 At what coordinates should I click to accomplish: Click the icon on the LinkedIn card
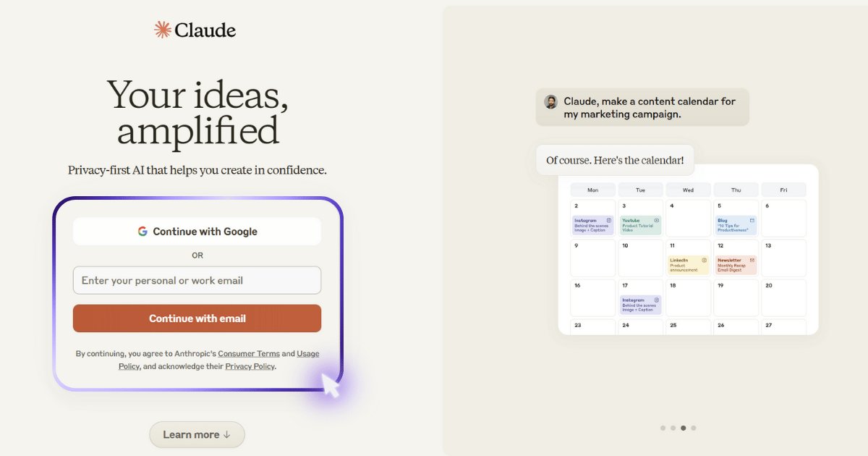point(704,260)
